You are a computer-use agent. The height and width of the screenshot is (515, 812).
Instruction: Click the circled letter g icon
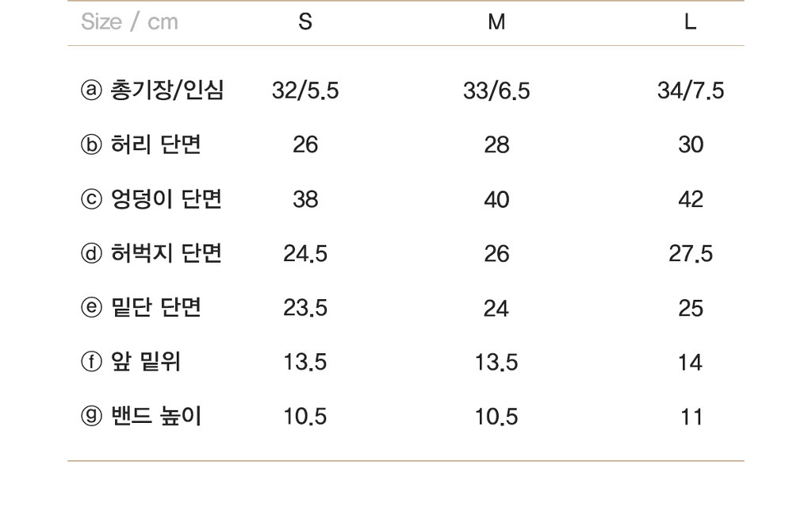91,416
